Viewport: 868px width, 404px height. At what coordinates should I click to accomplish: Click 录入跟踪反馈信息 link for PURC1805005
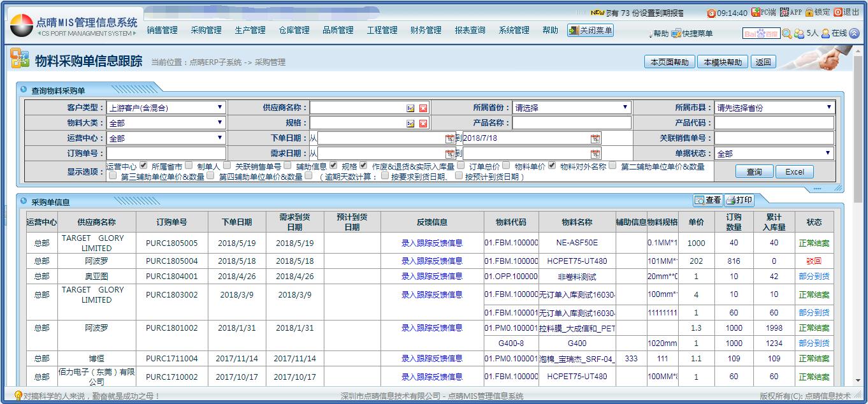(431, 243)
